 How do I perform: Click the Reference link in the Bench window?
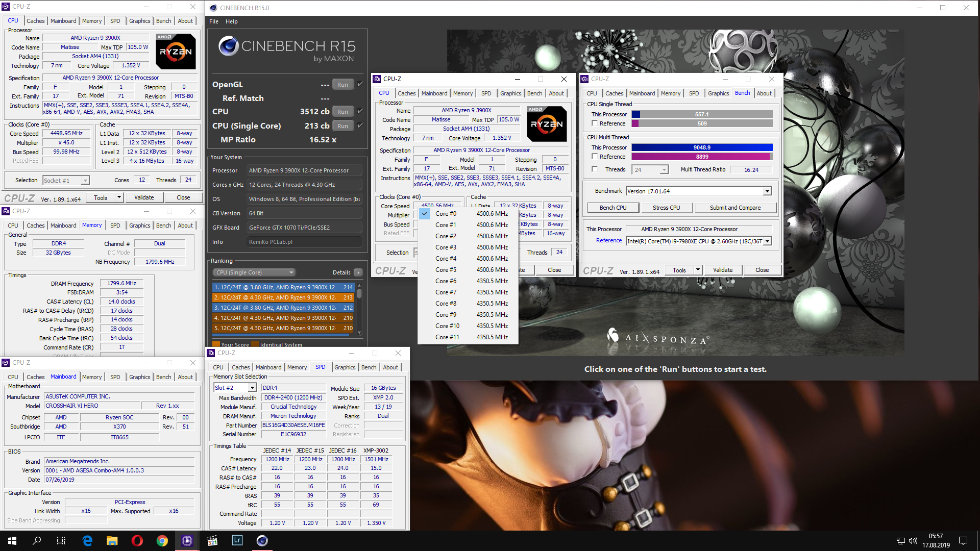[x=609, y=240]
